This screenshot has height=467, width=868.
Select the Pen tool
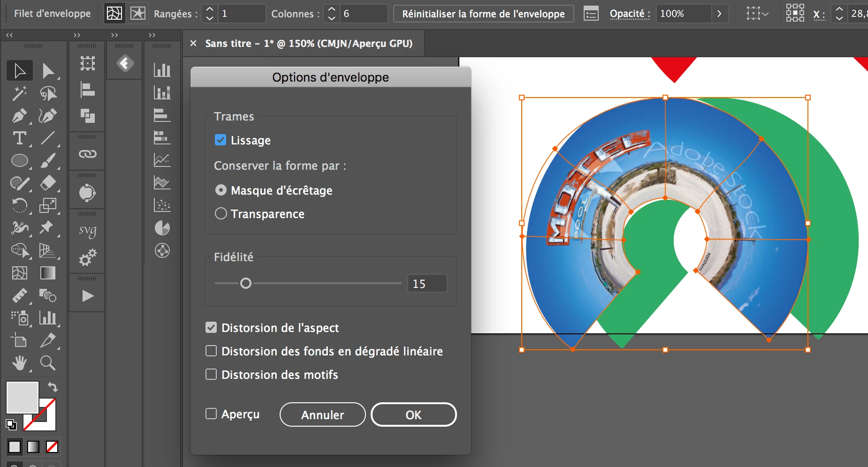coord(20,116)
